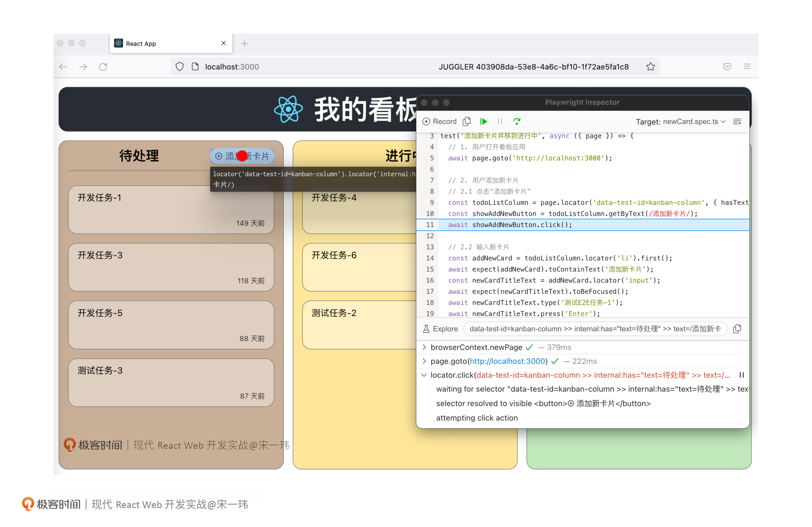Step over with green arrow icon

(x=517, y=121)
